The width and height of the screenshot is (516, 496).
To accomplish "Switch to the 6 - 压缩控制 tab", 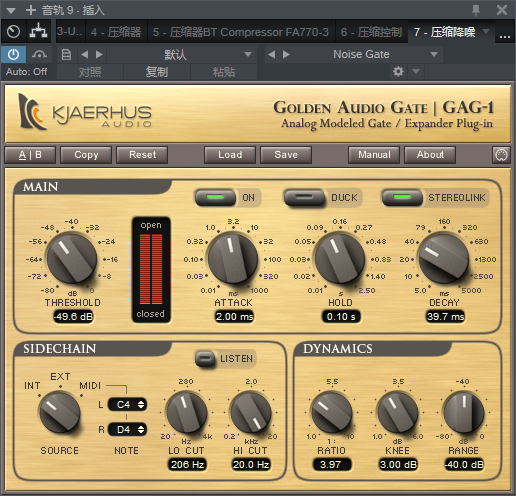I will [371, 32].
